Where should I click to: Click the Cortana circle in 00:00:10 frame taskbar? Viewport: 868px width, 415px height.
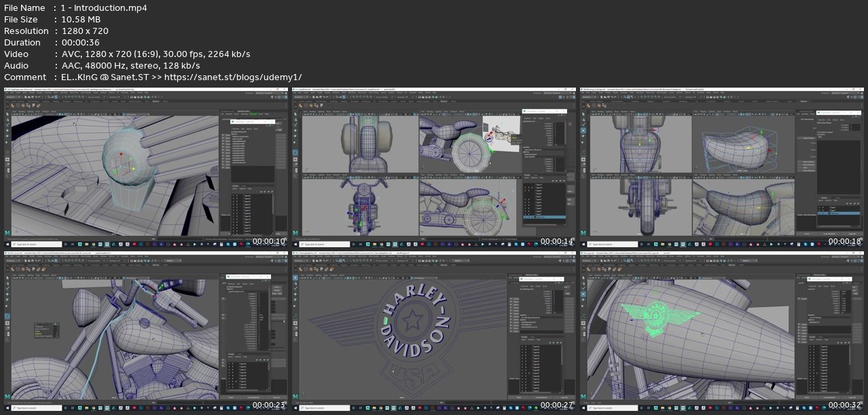(67, 244)
